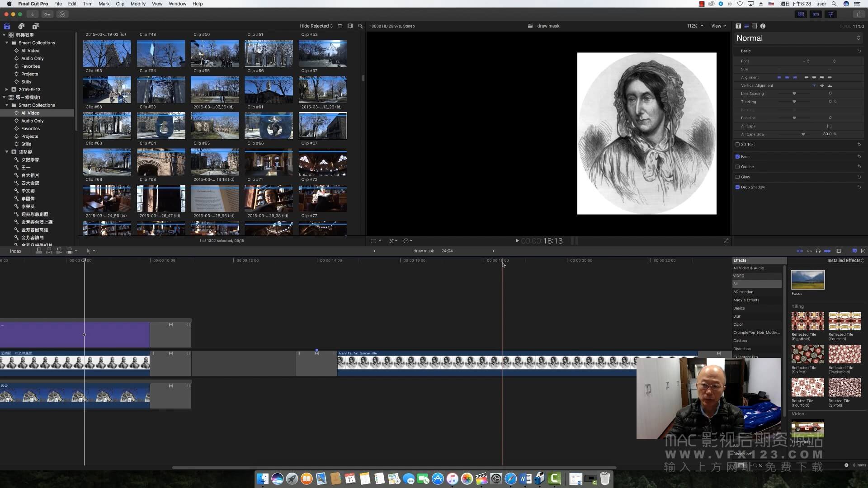The height and width of the screenshot is (488, 868).
Task: Append clip to storyline icon
Action: (59, 251)
